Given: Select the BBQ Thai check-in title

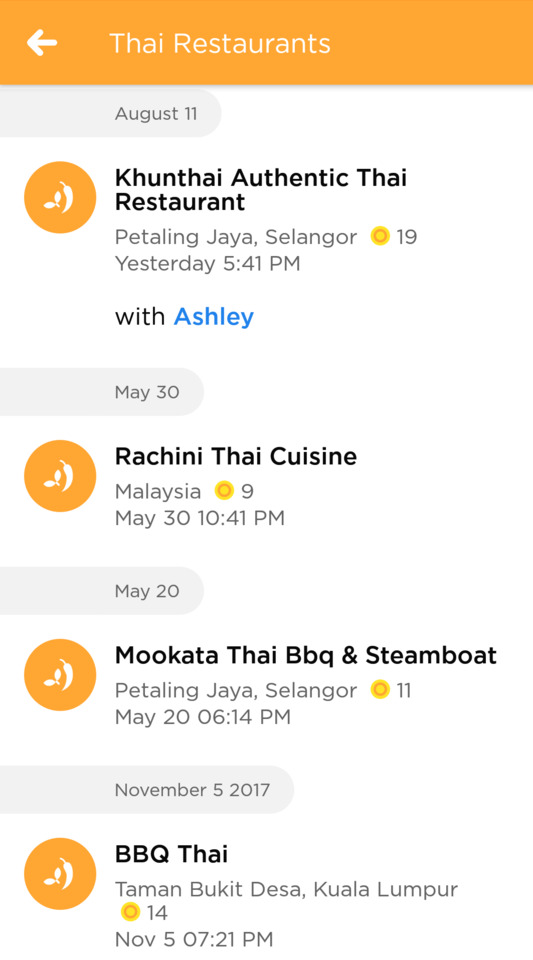Looking at the screenshot, I should tap(171, 854).
